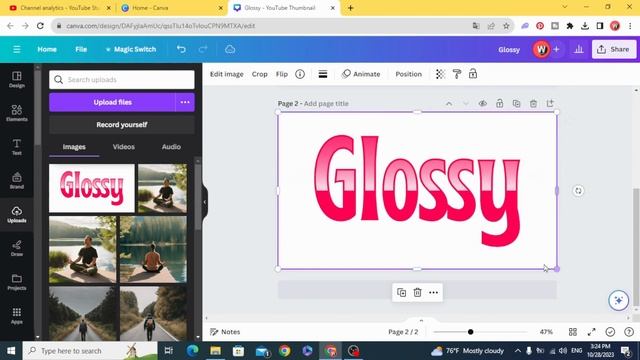
Task: Click the zoom slider handle
Action: (471, 332)
